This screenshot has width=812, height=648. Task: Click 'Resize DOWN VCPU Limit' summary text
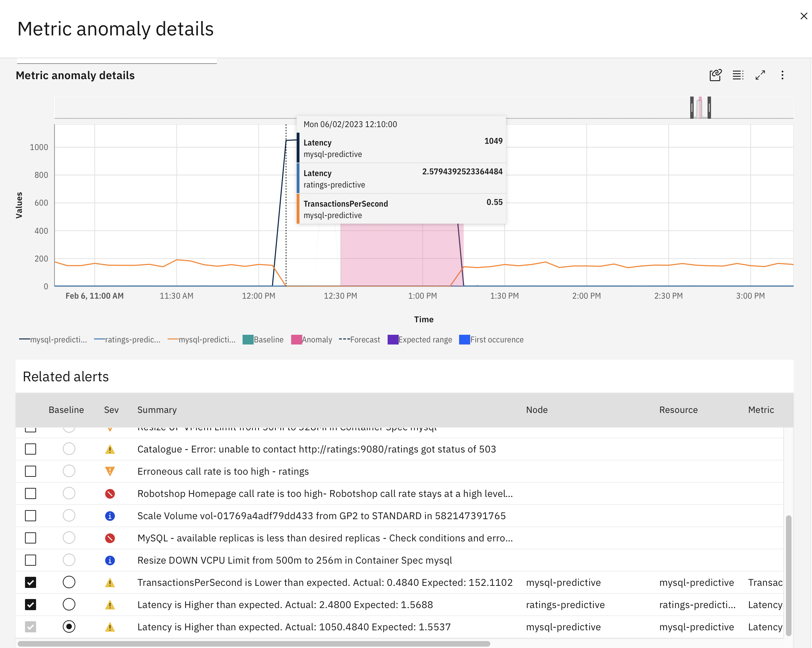tap(295, 560)
